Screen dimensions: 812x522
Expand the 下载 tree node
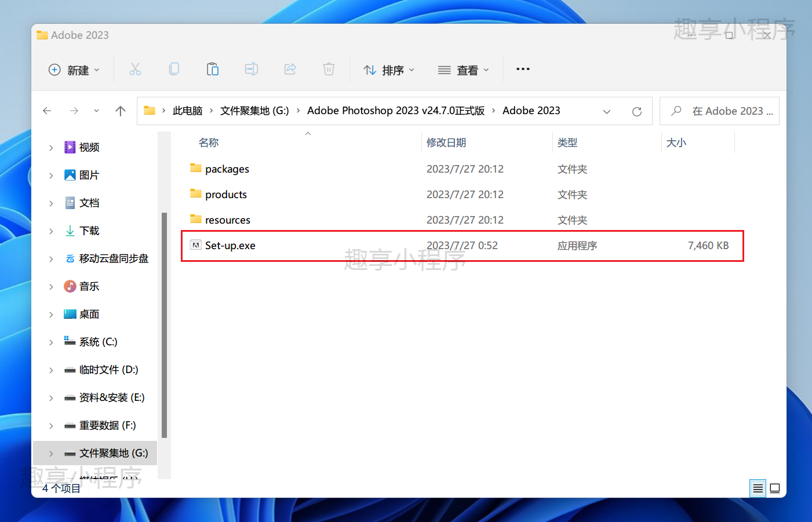(x=51, y=231)
